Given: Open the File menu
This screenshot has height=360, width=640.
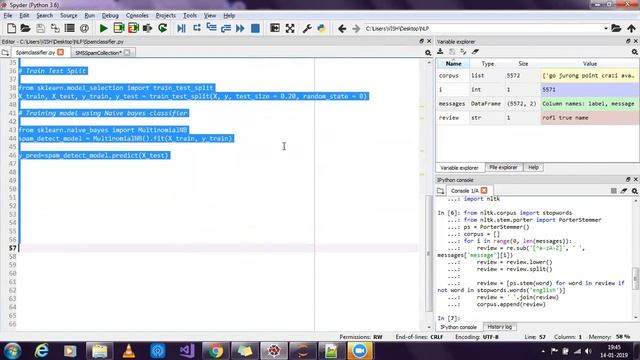Looking at the screenshot, I should click(8, 16).
